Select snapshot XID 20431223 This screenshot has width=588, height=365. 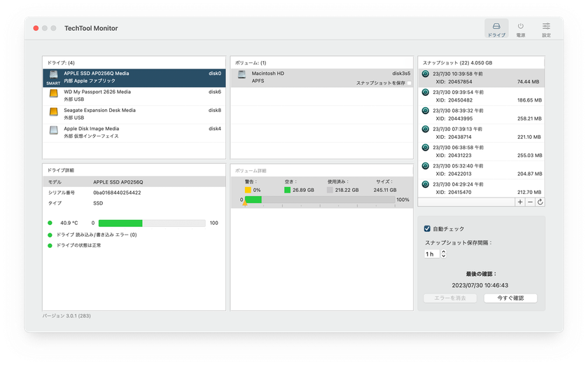(x=481, y=151)
